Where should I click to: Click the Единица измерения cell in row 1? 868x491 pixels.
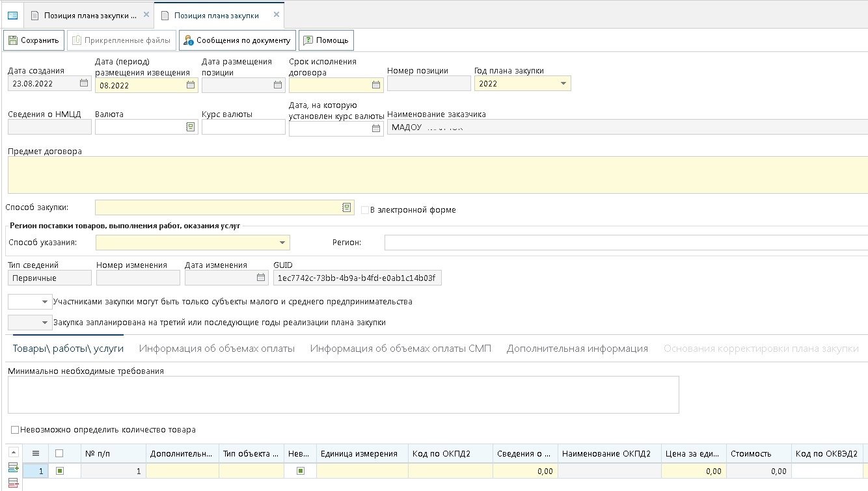(x=362, y=471)
